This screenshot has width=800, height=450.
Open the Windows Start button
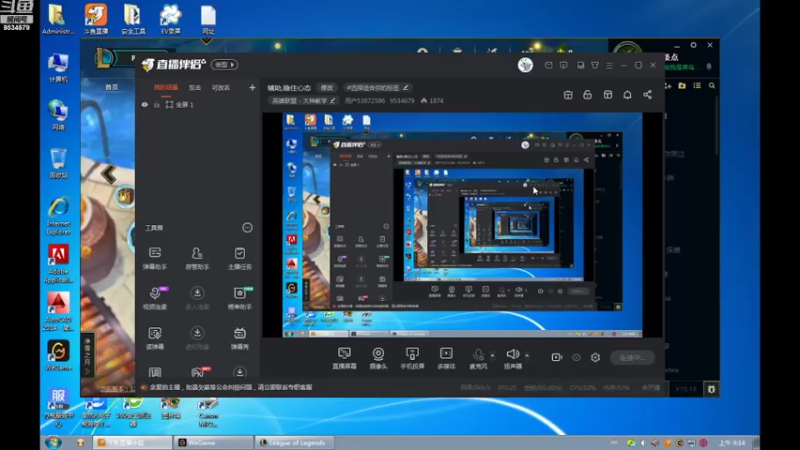[x=54, y=442]
